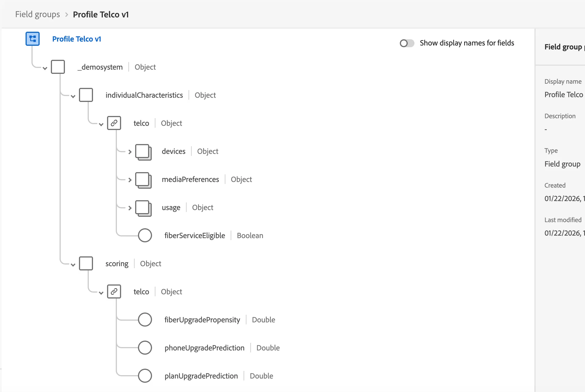Open the blue Profile Telco v1 root link

point(77,39)
